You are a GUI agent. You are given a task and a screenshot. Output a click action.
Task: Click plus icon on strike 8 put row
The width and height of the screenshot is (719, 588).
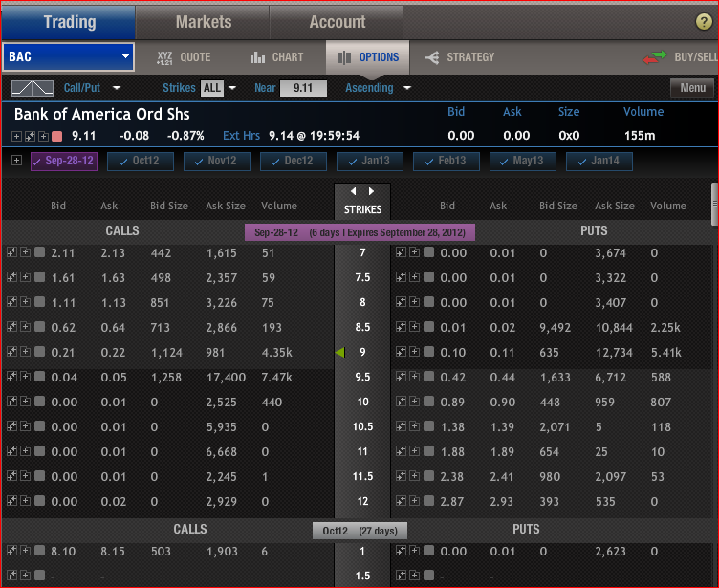(x=415, y=302)
